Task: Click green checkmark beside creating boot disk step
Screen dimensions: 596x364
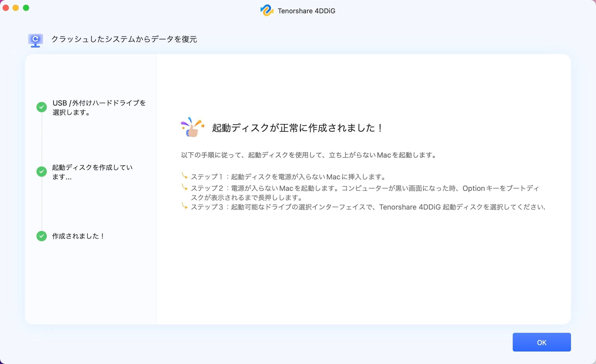Action: tap(42, 172)
